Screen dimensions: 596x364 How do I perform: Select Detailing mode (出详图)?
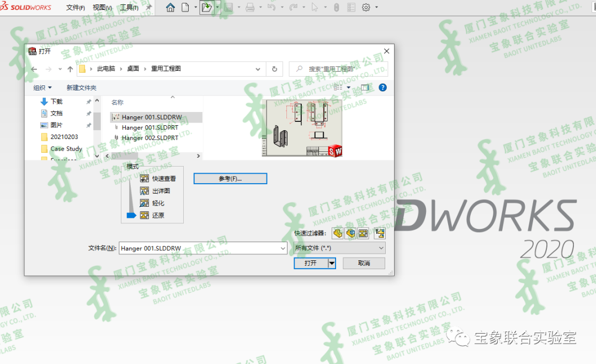(x=155, y=191)
